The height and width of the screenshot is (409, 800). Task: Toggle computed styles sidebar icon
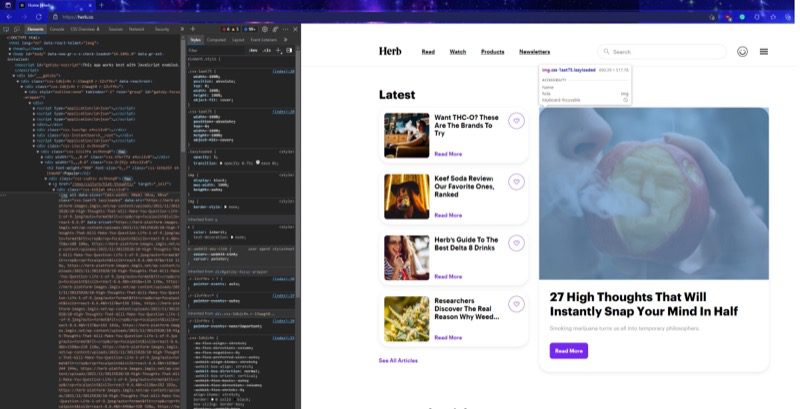[289, 50]
